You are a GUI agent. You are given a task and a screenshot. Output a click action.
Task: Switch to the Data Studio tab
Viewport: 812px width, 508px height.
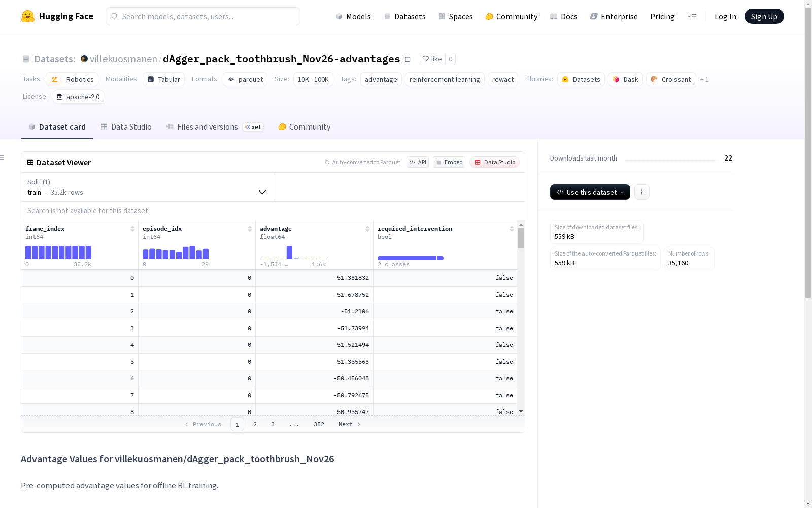126,127
